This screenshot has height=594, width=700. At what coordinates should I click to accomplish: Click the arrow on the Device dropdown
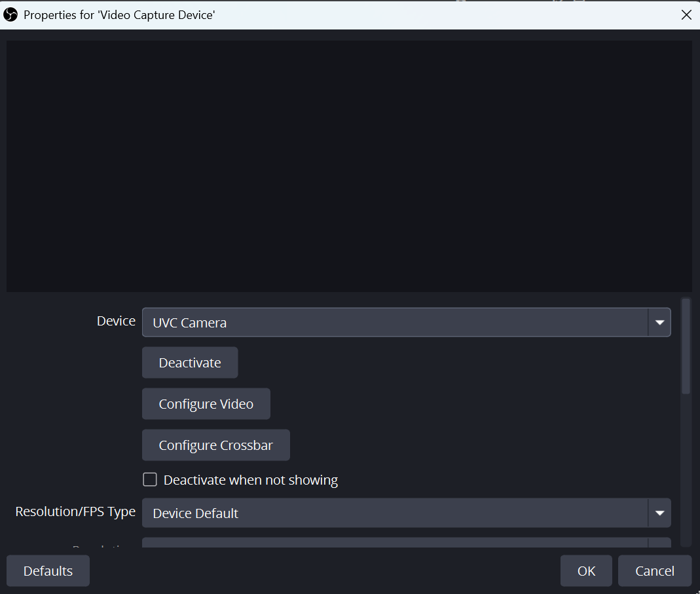pyautogui.click(x=659, y=322)
